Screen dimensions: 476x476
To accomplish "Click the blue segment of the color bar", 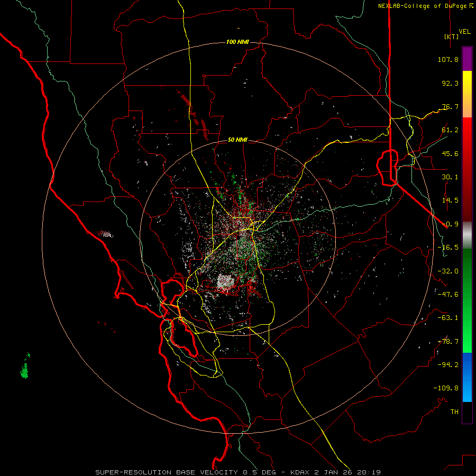I will click(x=467, y=377).
